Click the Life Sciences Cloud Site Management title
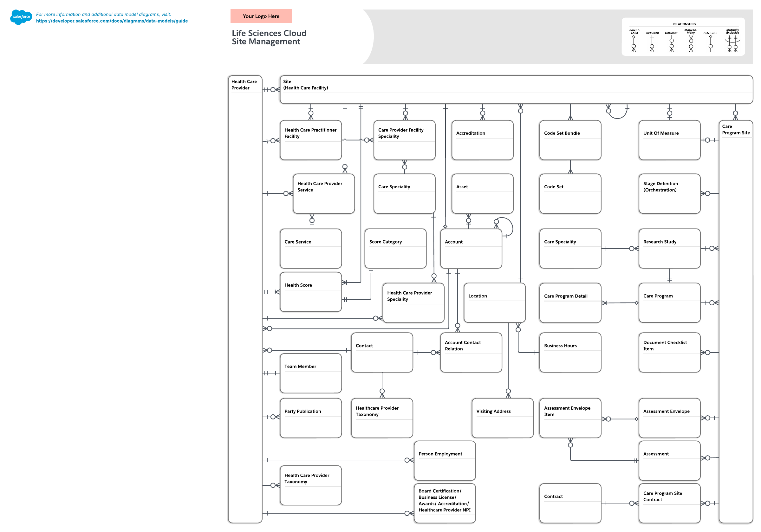The width and height of the screenshot is (761, 532). (x=269, y=37)
